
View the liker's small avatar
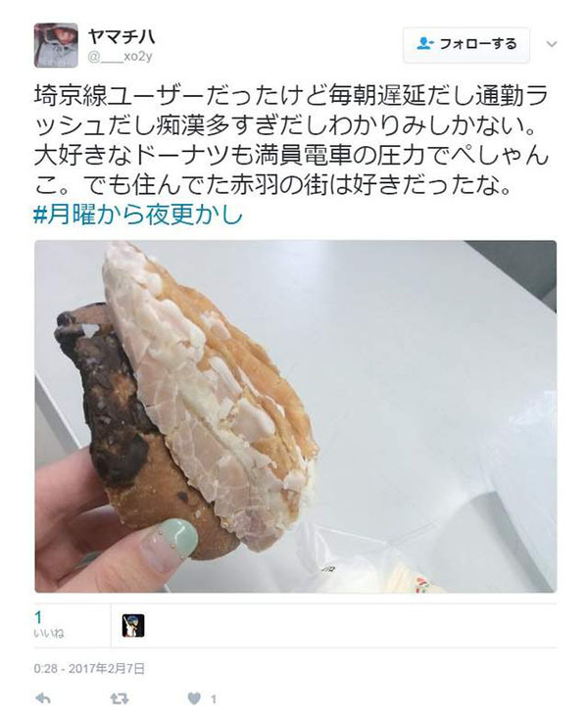(x=133, y=626)
